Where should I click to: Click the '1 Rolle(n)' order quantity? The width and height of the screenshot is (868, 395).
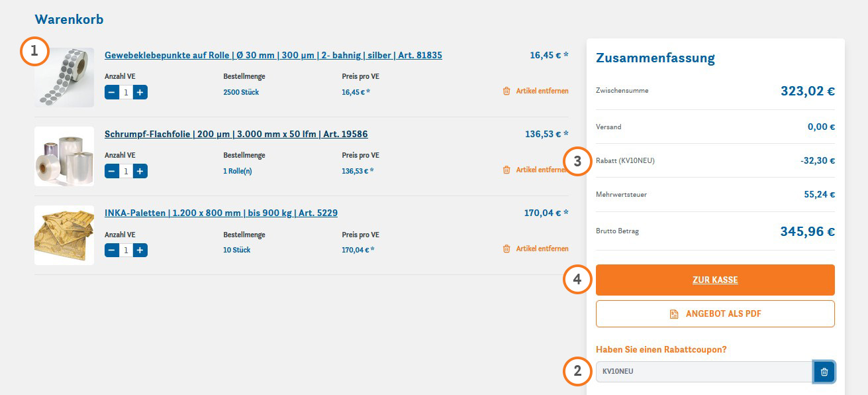[x=238, y=171]
